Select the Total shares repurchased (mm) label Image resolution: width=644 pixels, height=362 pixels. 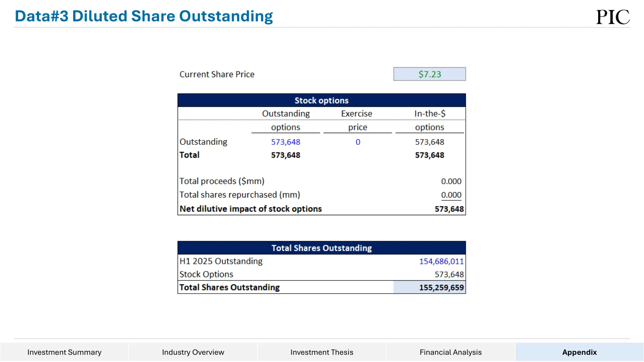click(x=240, y=195)
